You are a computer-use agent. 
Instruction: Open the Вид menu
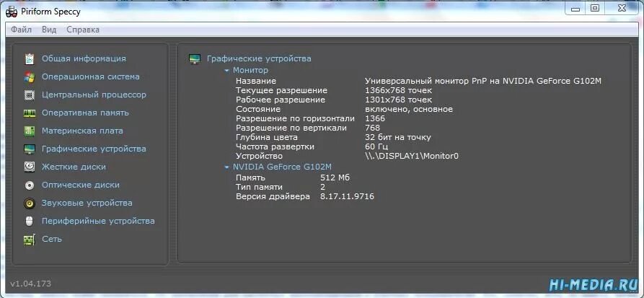click(49, 30)
